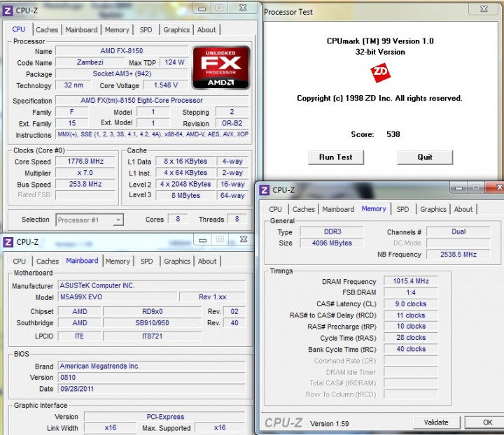
Task: Select CPU tab in the Mainboard CPU-Z window
Action: click(20, 262)
